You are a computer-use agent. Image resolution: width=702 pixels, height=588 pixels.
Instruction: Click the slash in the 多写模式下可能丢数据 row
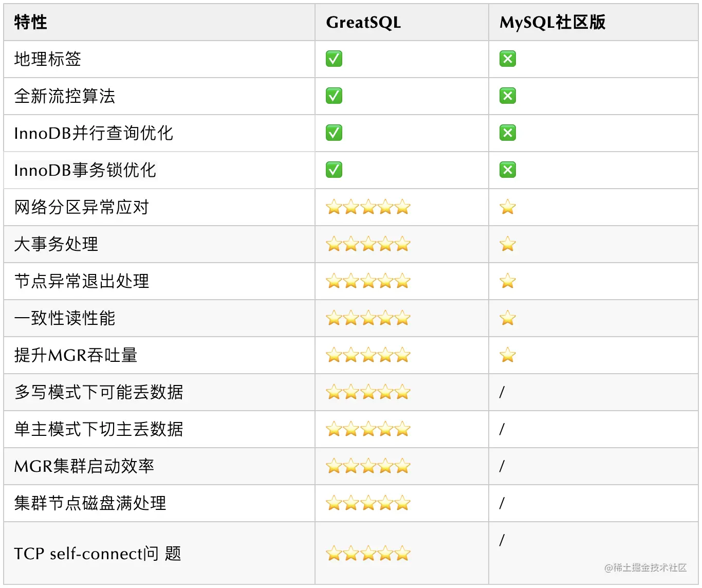[502, 392]
